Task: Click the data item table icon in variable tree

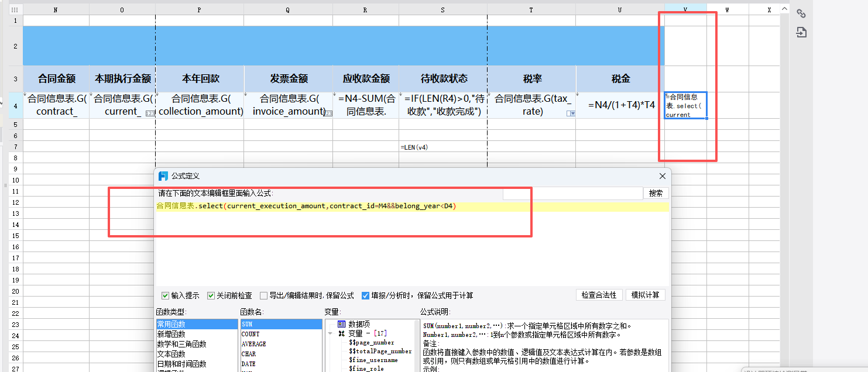Action: [x=341, y=323]
